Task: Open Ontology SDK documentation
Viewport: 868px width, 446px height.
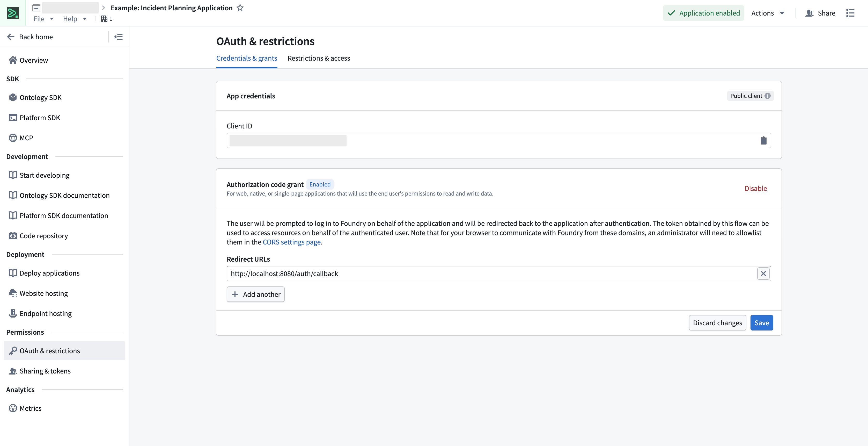Action: tap(64, 196)
